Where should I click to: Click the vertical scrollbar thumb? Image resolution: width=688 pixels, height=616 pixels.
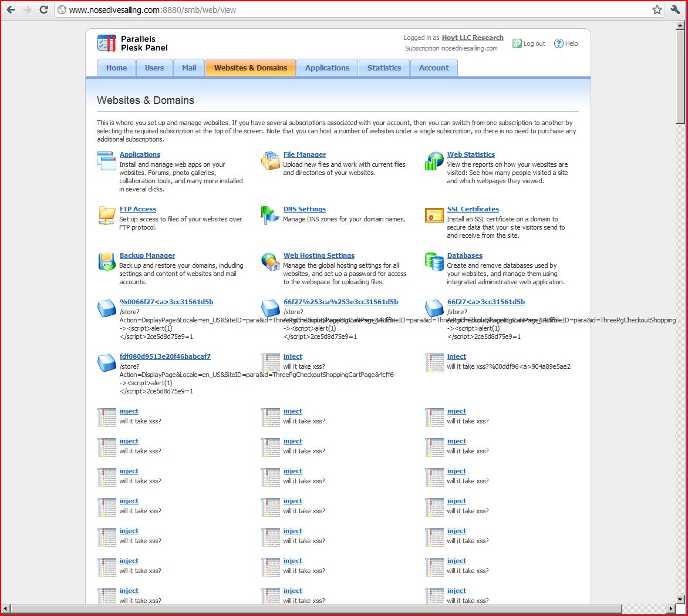pyautogui.click(x=680, y=77)
